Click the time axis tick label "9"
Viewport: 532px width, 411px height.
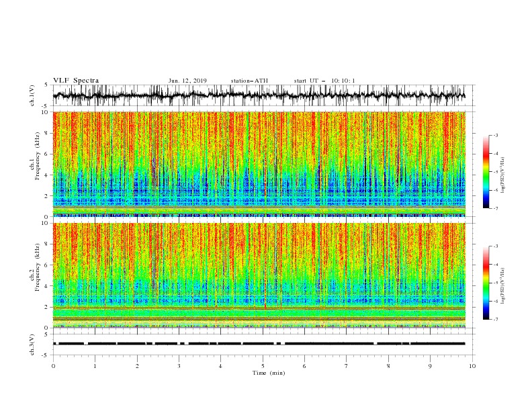[x=430, y=366]
